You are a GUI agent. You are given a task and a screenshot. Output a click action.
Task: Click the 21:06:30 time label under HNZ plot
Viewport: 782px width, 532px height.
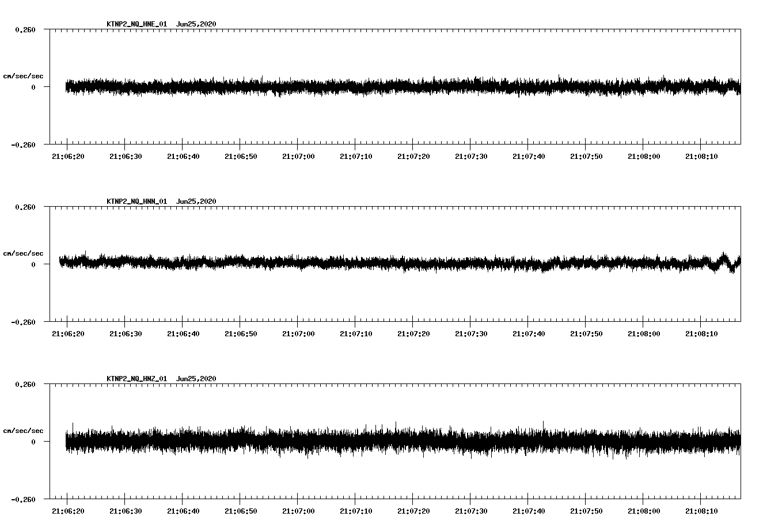tap(126, 511)
